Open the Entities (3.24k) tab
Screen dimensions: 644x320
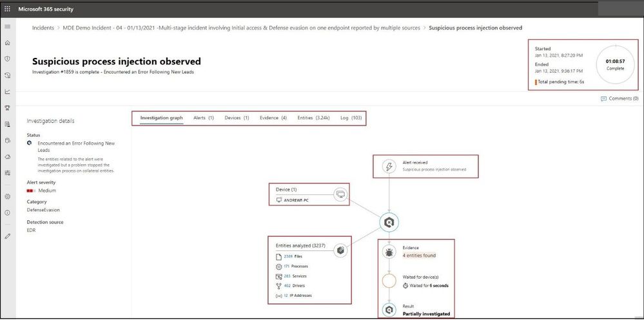(314, 118)
